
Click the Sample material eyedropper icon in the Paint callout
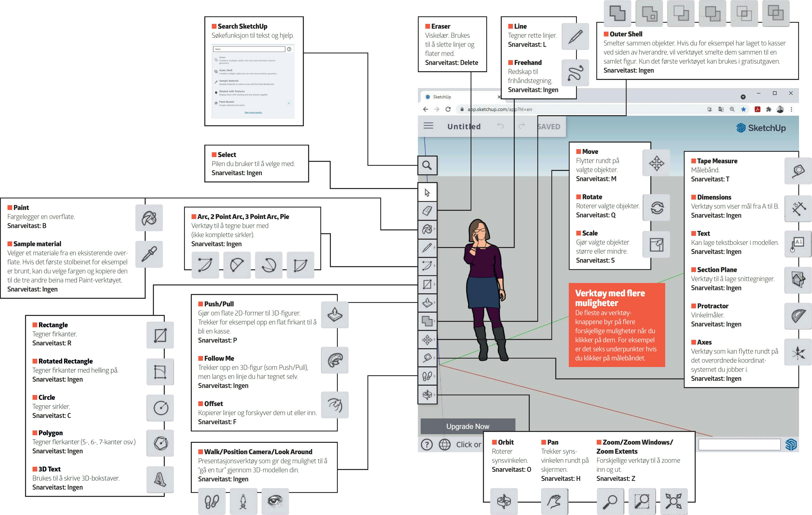point(149,254)
